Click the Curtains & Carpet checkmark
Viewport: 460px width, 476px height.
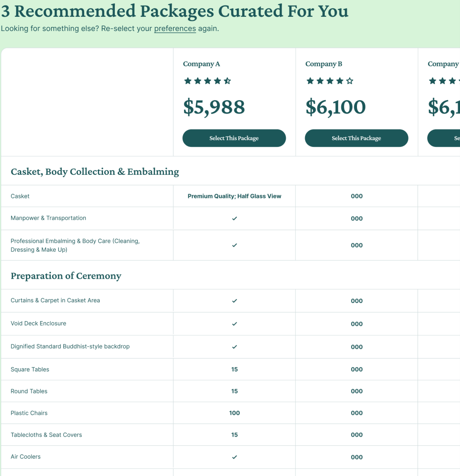234,301
